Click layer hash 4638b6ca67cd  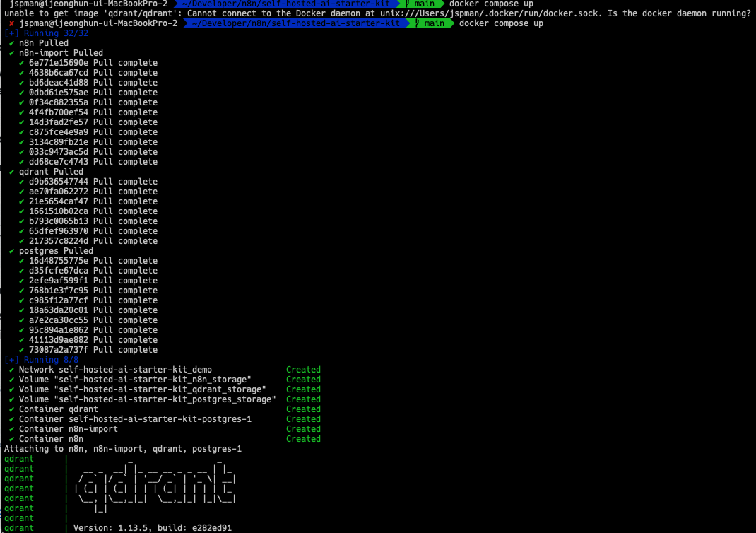(59, 73)
